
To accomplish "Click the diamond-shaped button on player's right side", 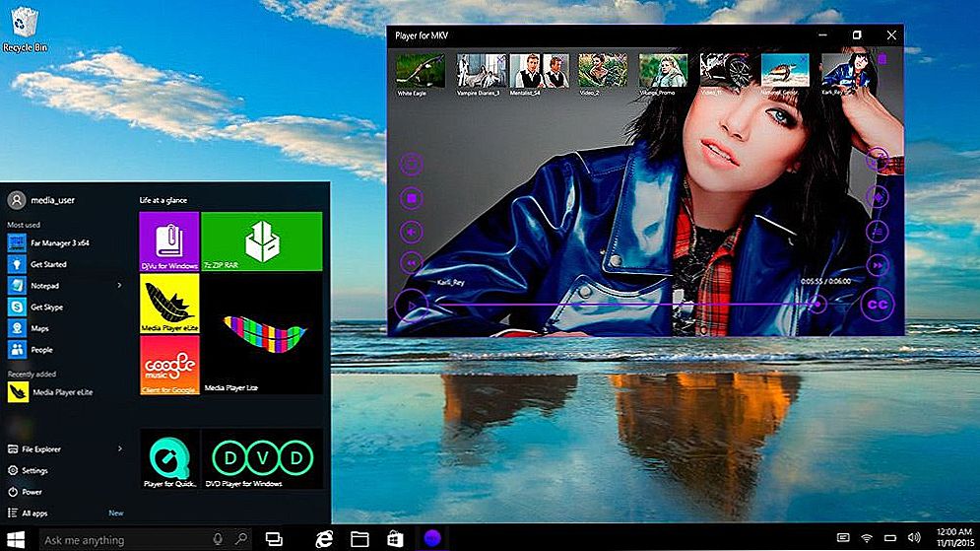I will (878, 198).
